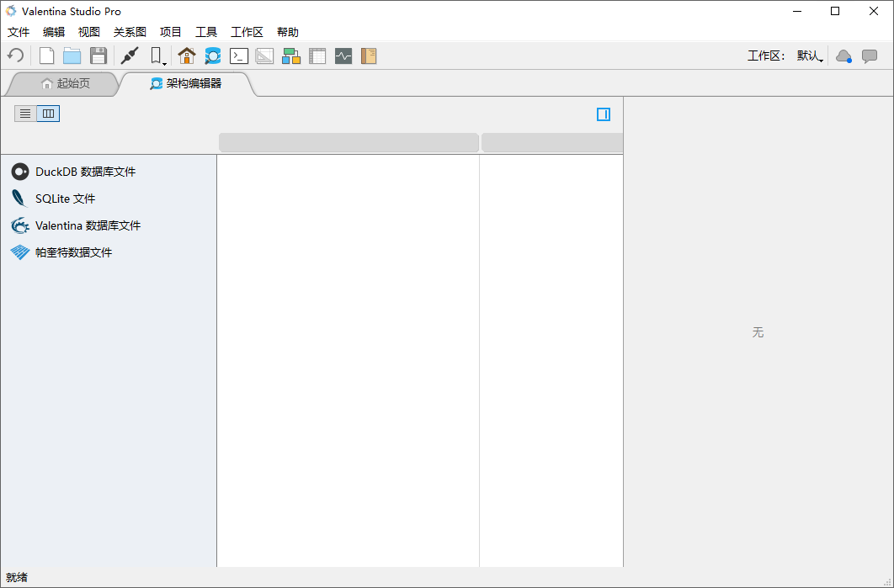Create a new file with blank page icon

click(x=46, y=56)
